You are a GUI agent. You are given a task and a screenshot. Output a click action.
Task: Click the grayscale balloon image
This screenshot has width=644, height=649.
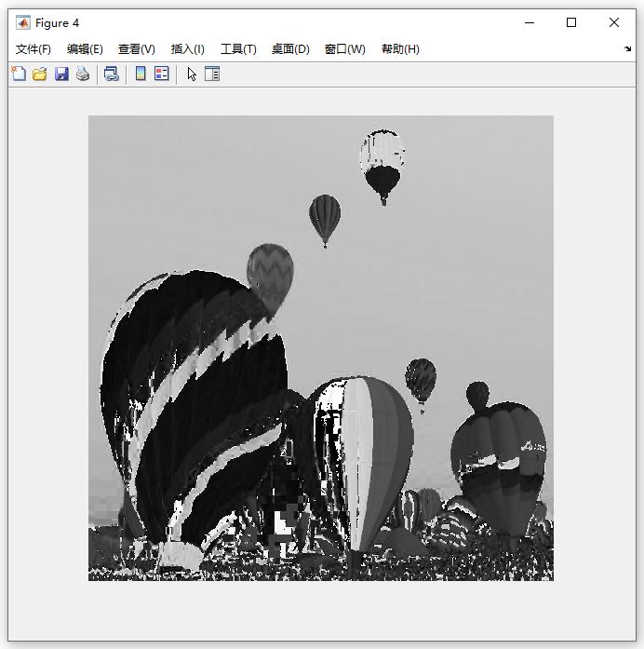point(321,348)
